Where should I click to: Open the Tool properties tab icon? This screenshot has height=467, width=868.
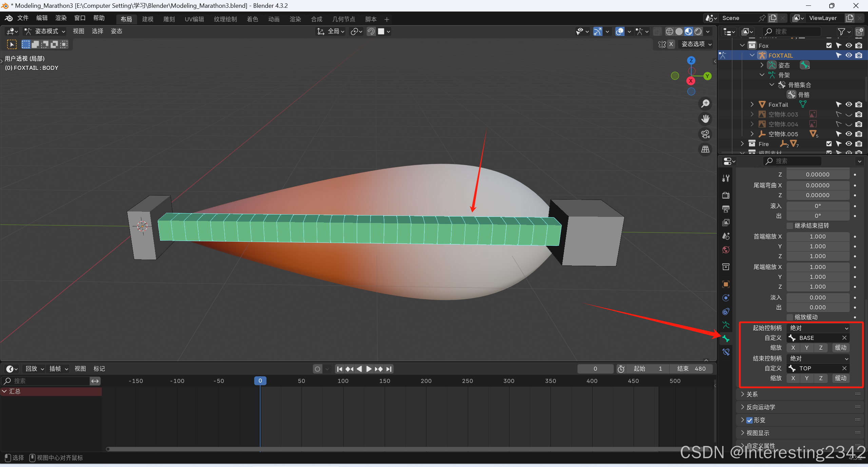pyautogui.click(x=726, y=178)
